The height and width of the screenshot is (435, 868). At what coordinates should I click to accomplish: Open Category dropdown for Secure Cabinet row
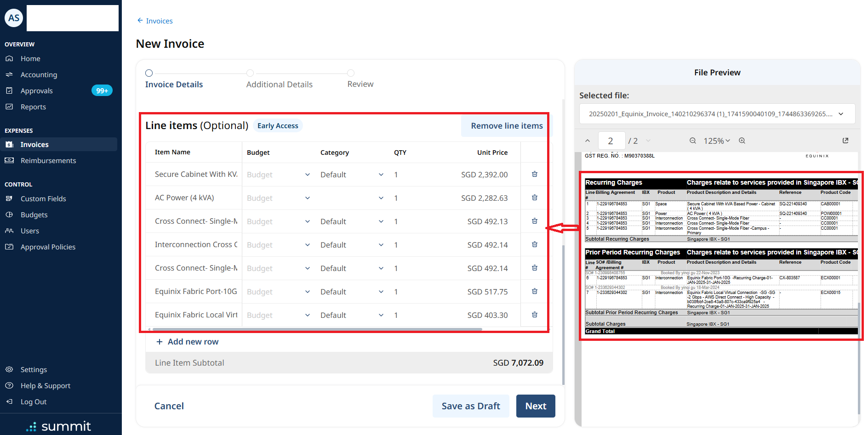point(352,175)
